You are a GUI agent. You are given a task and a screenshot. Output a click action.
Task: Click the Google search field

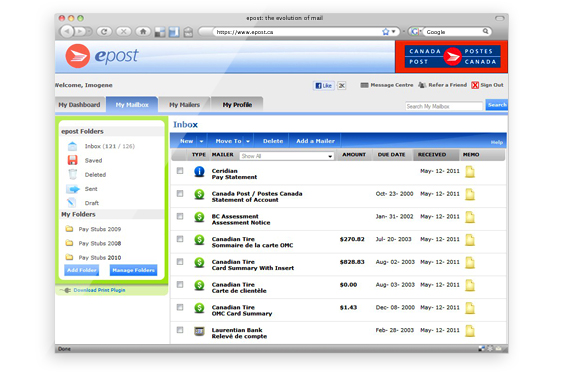coord(453,32)
